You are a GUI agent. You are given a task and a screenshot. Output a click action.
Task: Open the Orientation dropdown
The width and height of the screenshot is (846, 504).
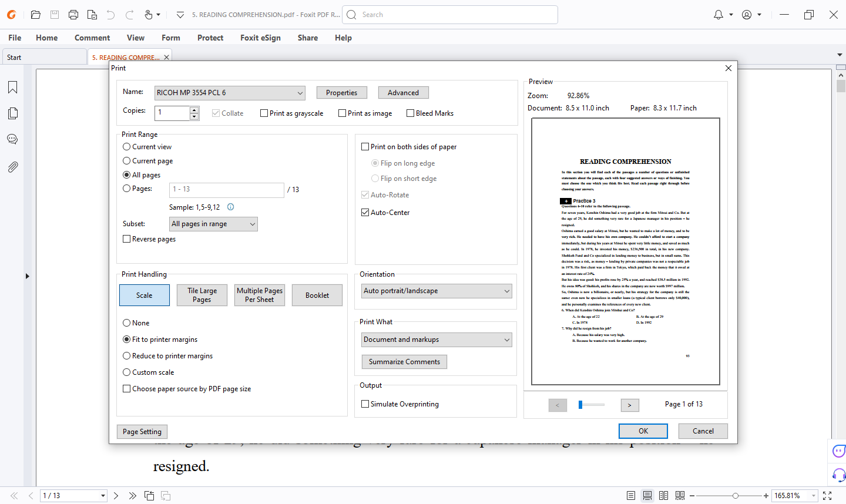(436, 291)
